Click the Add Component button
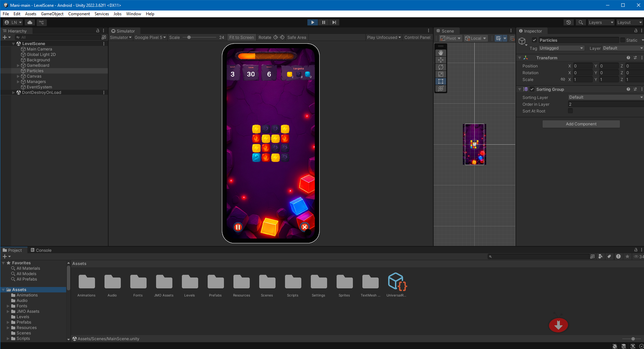Viewport: 644px width, 349px height. (581, 124)
